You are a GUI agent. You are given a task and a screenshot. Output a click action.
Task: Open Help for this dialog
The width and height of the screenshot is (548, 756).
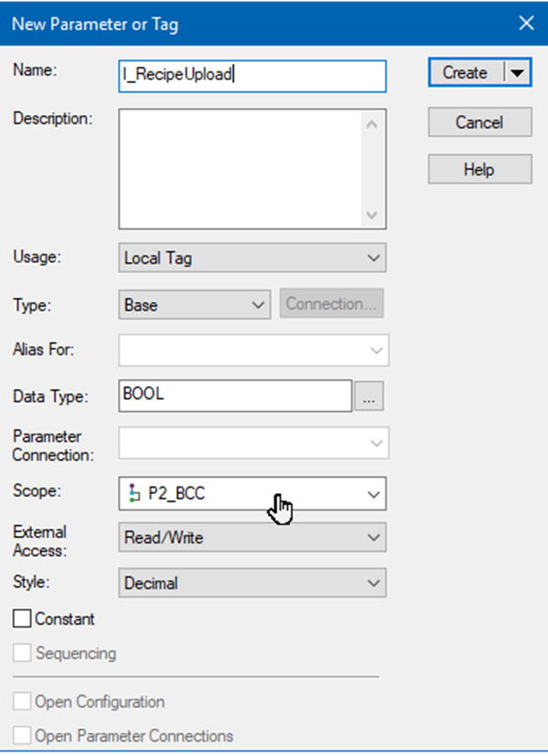click(479, 169)
